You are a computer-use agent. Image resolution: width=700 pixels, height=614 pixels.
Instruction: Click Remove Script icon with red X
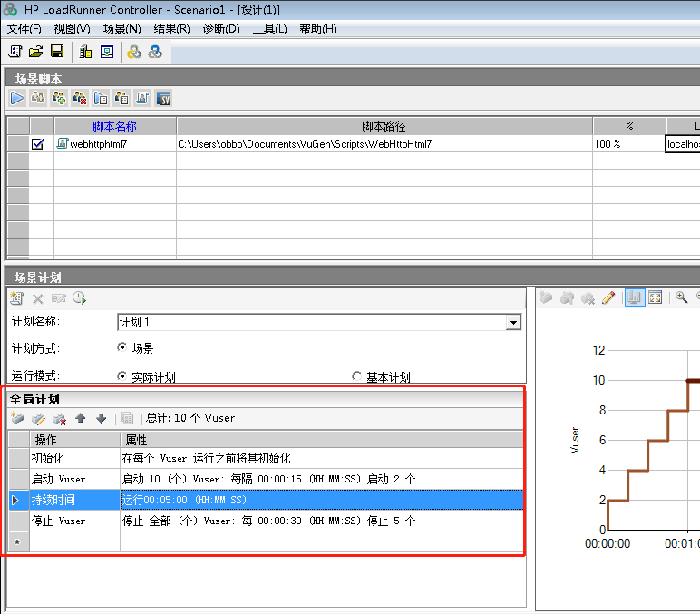[x=80, y=98]
